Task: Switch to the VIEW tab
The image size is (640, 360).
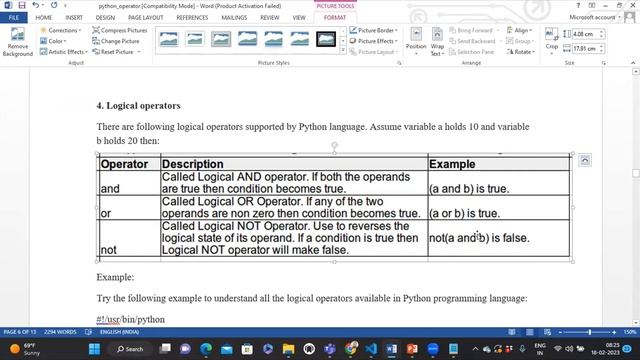Action: click(299, 18)
